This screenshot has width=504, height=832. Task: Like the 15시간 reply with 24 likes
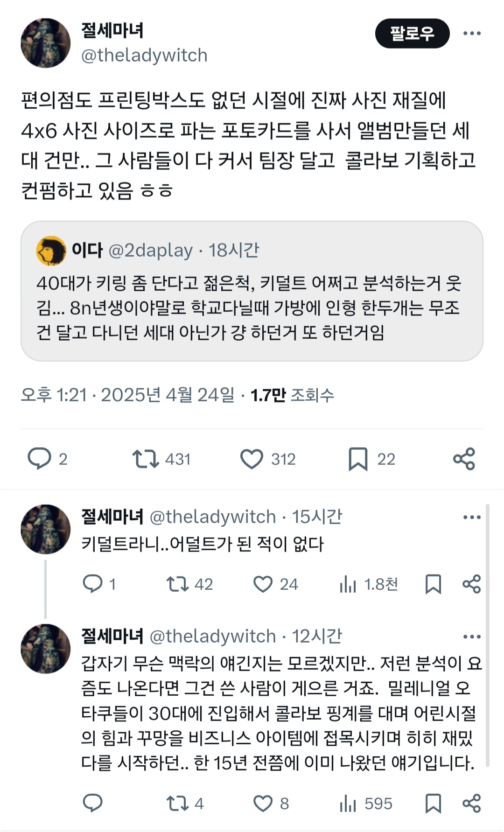point(263,584)
